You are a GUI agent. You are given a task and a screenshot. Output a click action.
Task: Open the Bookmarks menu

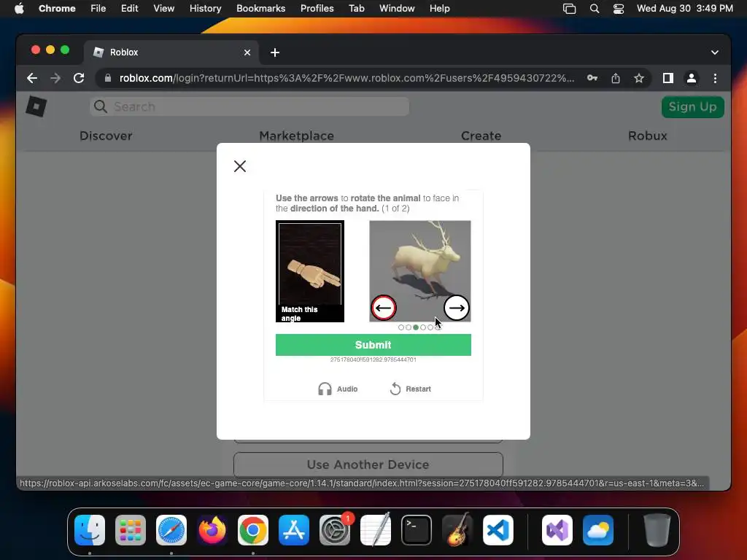tap(260, 8)
